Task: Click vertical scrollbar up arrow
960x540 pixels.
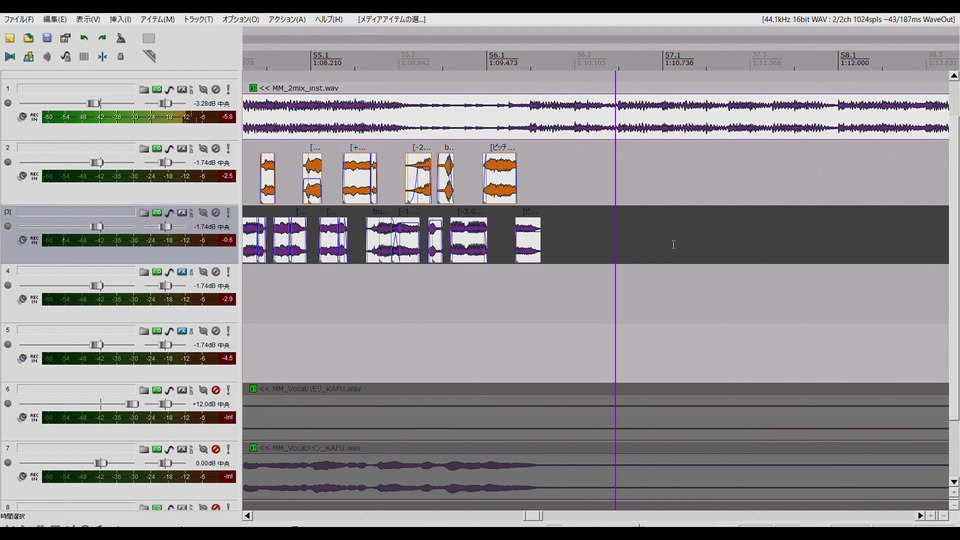Action: (x=954, y=76)
